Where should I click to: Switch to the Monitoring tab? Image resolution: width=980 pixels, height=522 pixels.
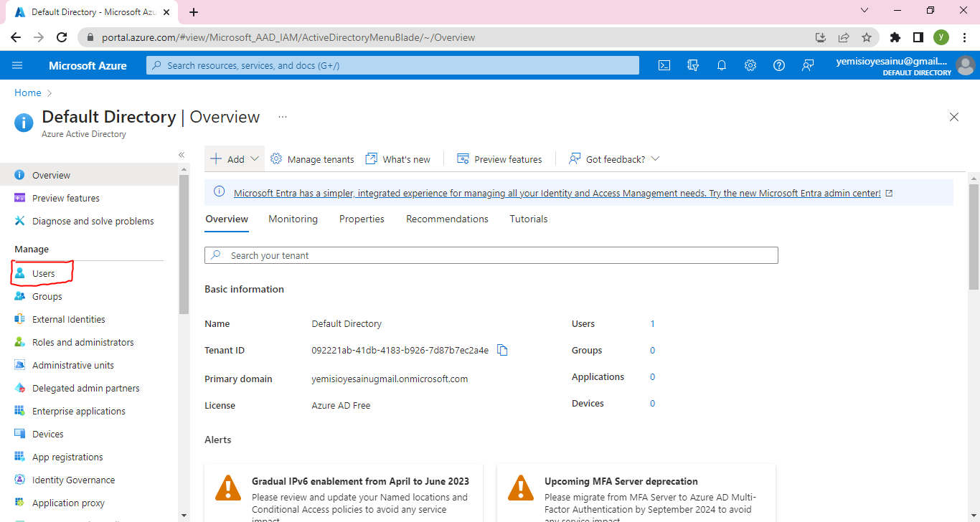(x=293, y=219)
